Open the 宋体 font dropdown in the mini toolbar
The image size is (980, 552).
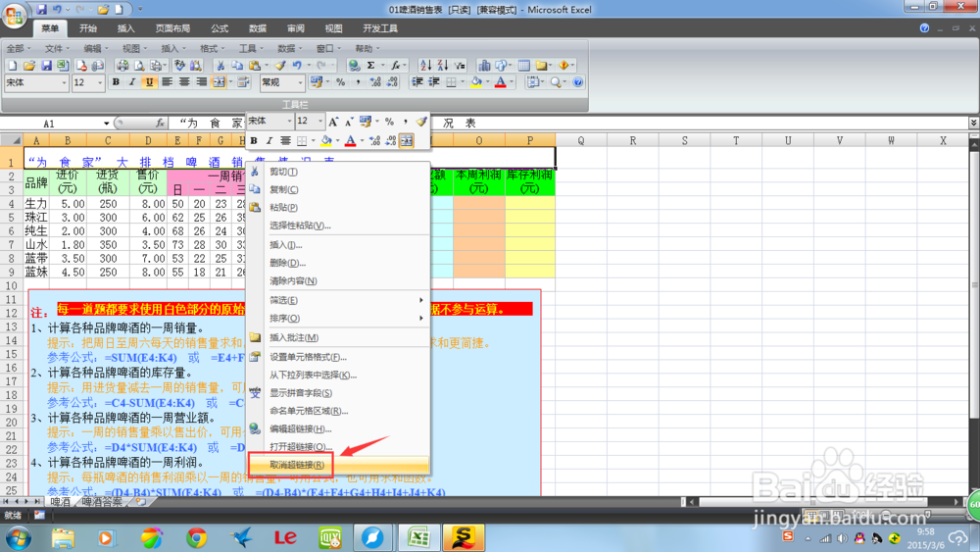tap(289, 122)
